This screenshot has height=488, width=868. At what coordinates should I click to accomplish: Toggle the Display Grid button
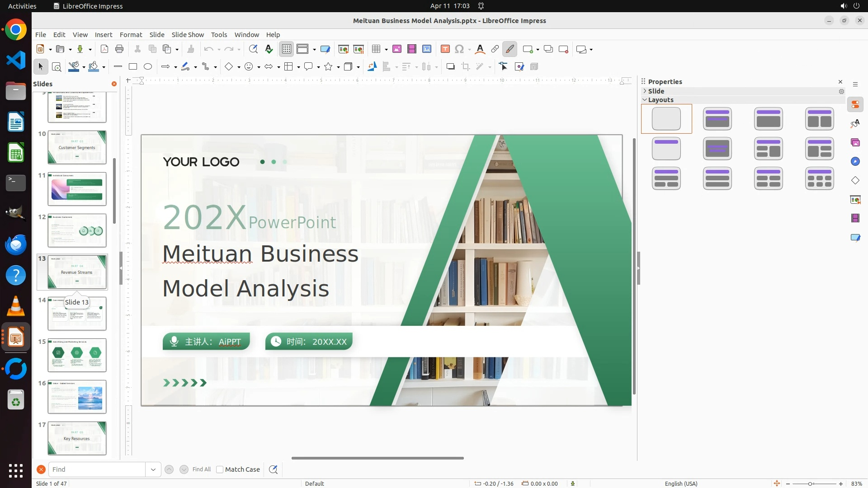287,49
